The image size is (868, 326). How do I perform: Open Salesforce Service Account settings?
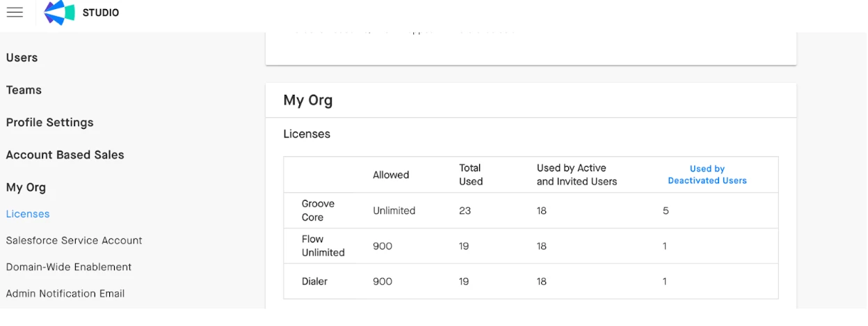click(74, 240)
